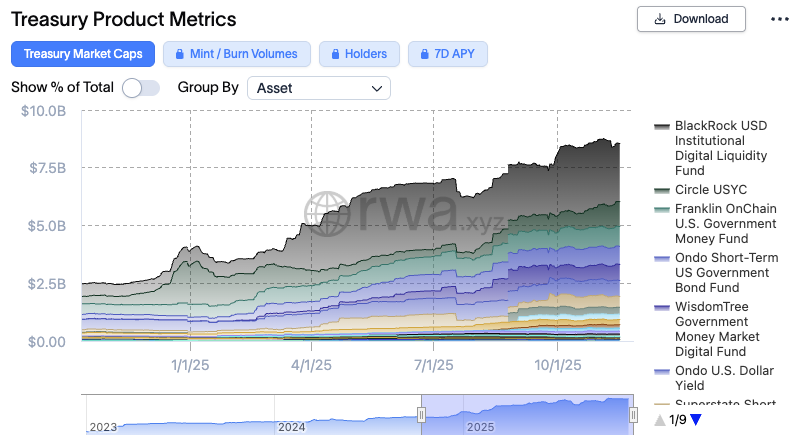Click the BlackRock fund legend swatch
808x438 pixels.
coord(661,127)
